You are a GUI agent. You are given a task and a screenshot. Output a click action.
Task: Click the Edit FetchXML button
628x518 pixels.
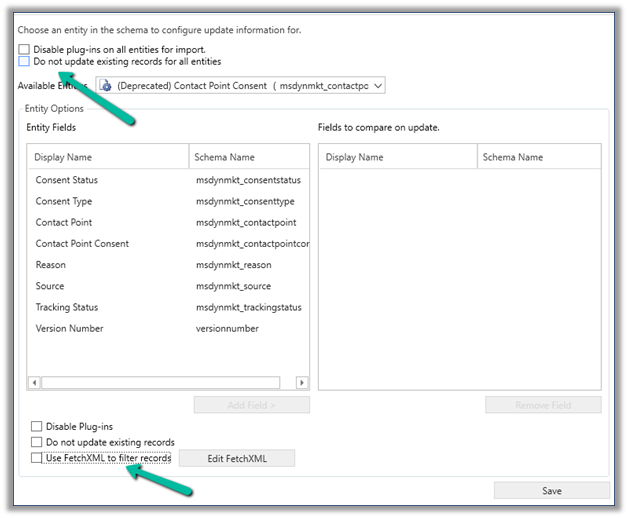(x=236, y=458)
